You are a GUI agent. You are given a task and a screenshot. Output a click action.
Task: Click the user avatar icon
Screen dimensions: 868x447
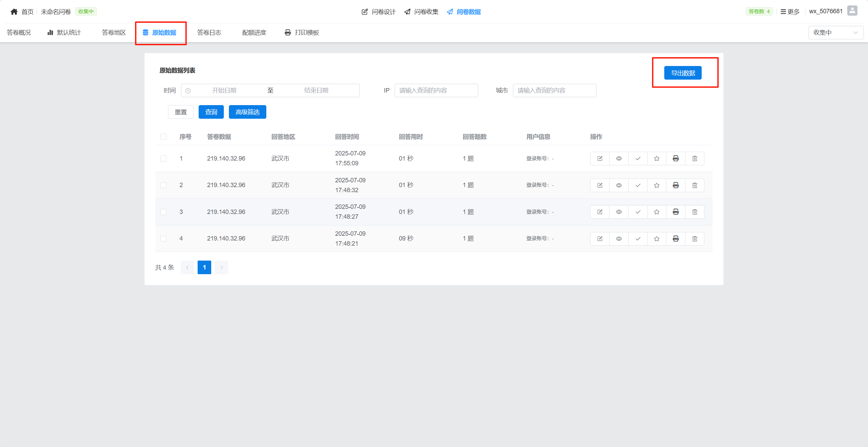point(852,11)
